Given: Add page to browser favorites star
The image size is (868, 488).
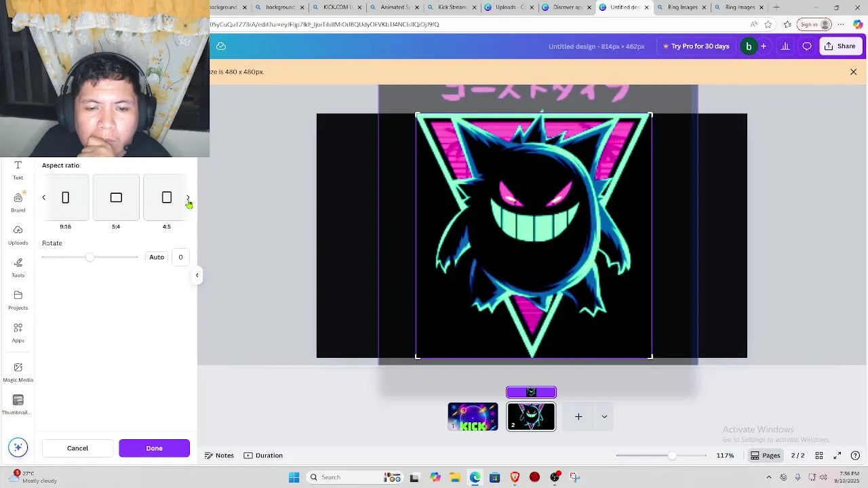Looking at the screenshot, I should point(768,24).
